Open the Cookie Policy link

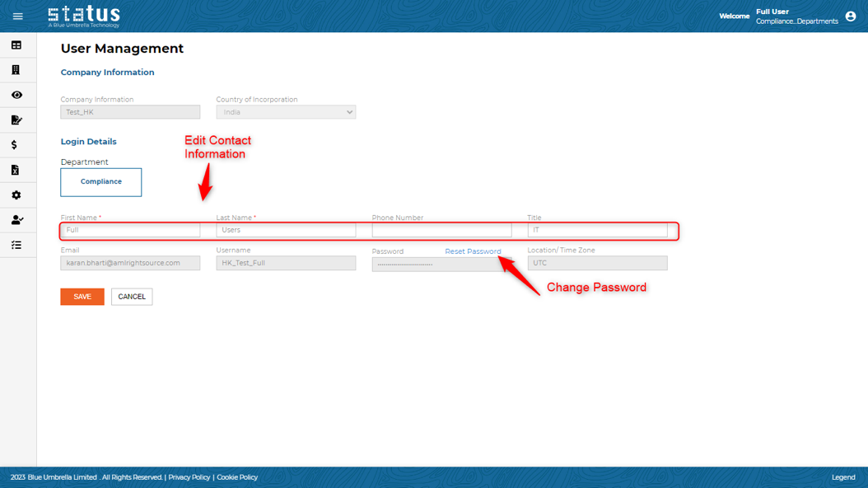(x=237, y=477)
